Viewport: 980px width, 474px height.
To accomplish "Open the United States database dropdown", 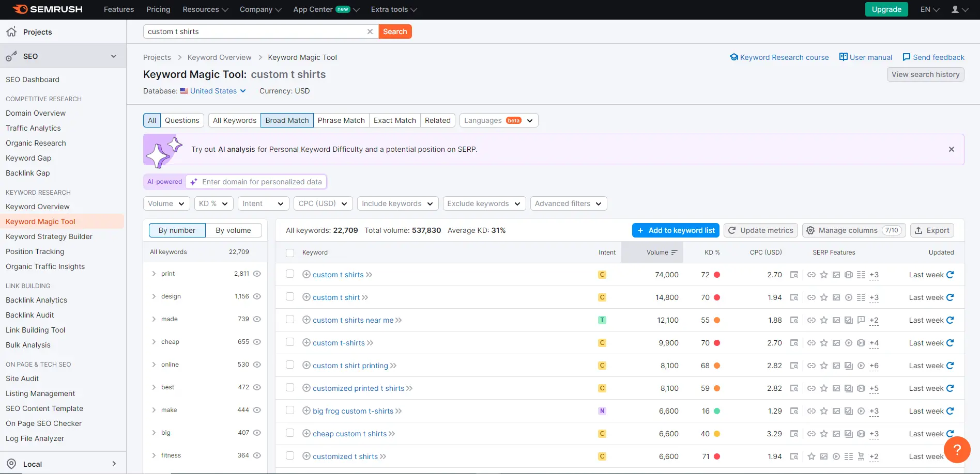I will point(213,91).
